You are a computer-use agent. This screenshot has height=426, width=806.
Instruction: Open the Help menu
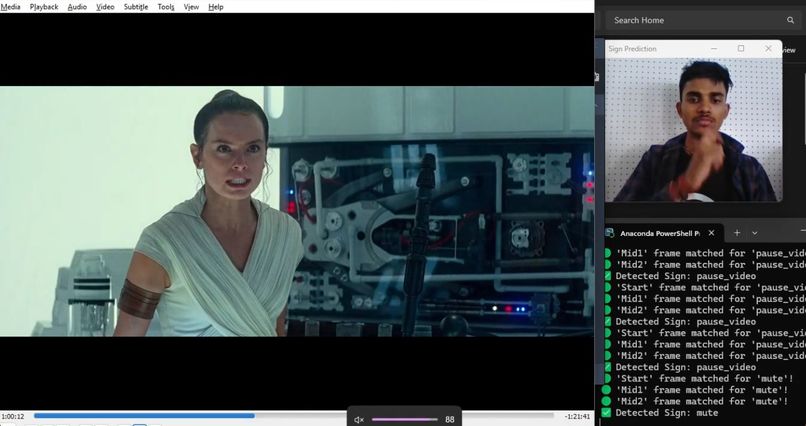click(x=216, y=7)
